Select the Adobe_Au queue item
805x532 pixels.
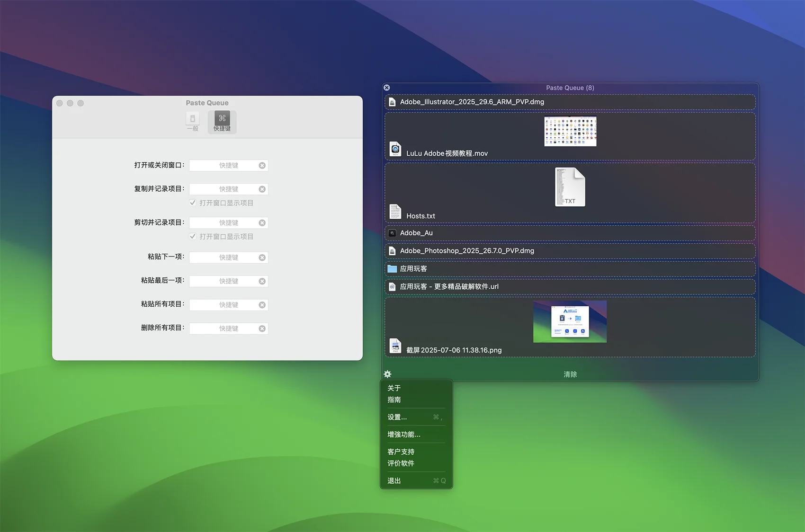pos(570,233)
